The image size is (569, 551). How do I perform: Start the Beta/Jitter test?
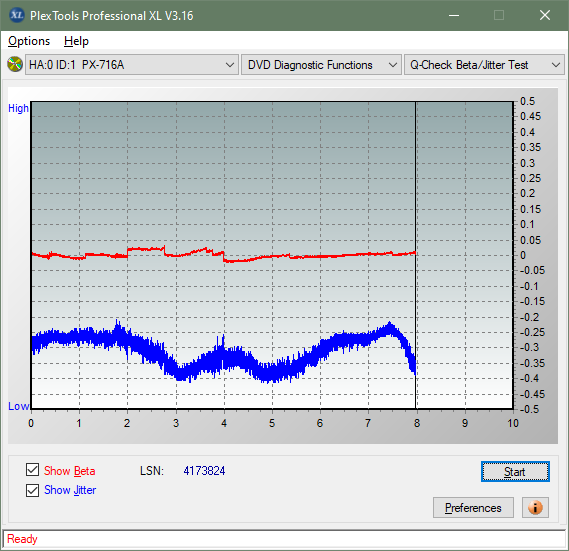[515, 472]
